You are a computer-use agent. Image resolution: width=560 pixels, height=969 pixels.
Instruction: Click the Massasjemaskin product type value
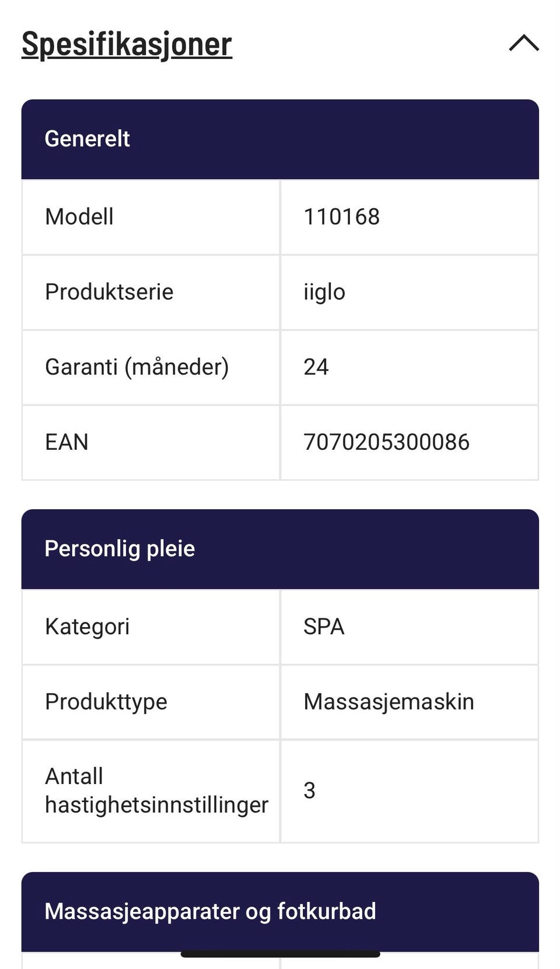(x=388, y=702)
